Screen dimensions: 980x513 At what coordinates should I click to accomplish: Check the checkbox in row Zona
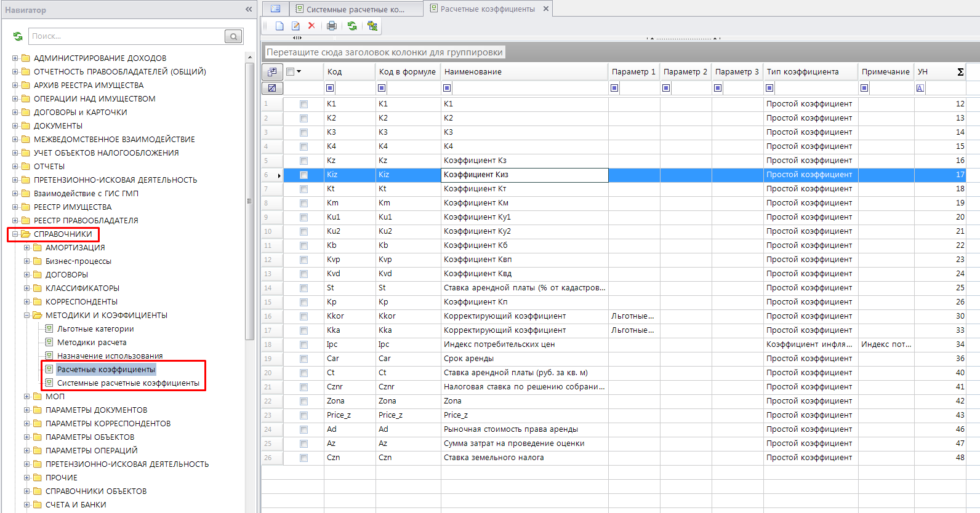pos(303,401)
